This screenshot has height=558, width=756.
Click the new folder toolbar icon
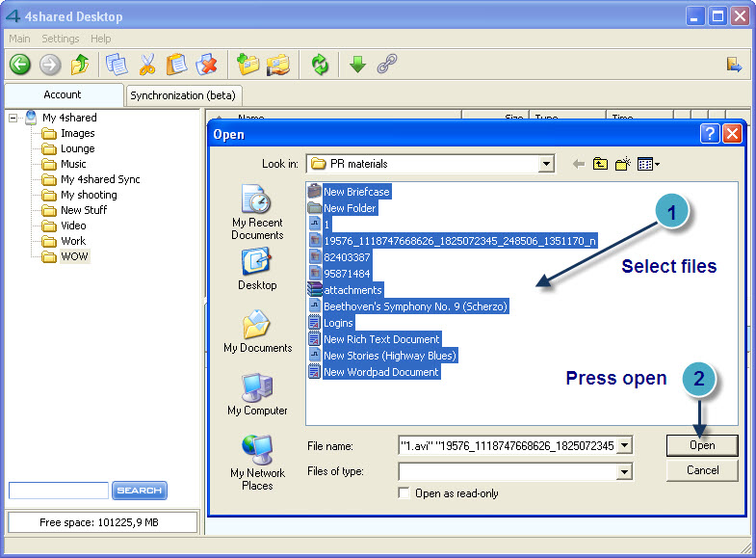[248, 65]
